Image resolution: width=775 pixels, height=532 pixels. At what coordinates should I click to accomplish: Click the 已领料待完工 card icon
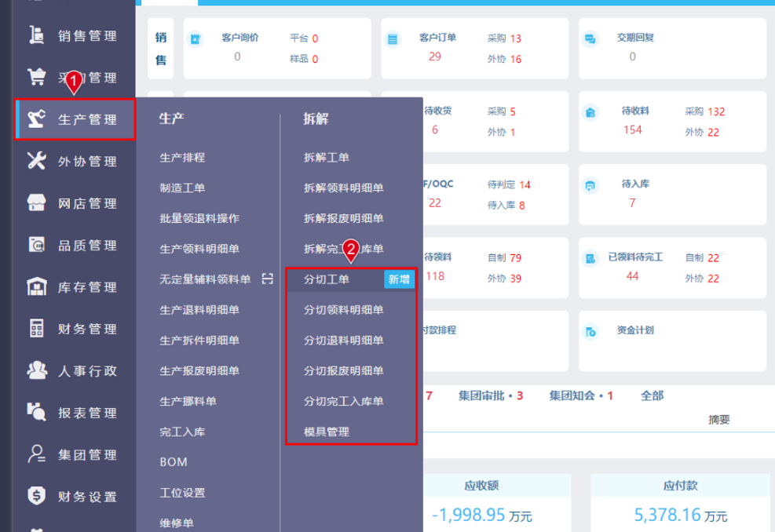[x=590, y=258]
